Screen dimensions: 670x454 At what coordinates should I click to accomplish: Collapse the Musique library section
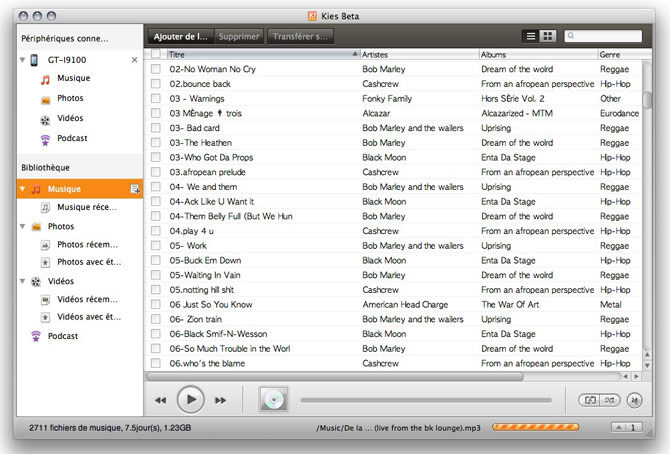tap(23, 189)
